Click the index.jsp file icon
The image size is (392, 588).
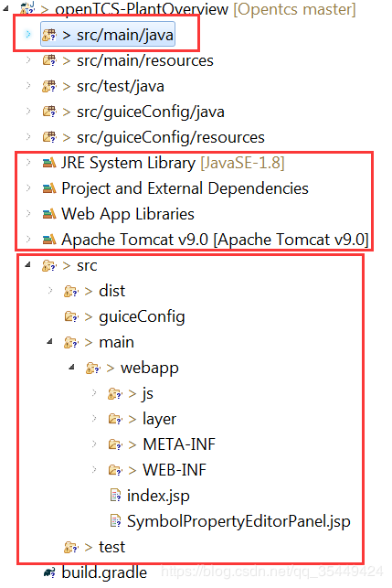[115, 496]
